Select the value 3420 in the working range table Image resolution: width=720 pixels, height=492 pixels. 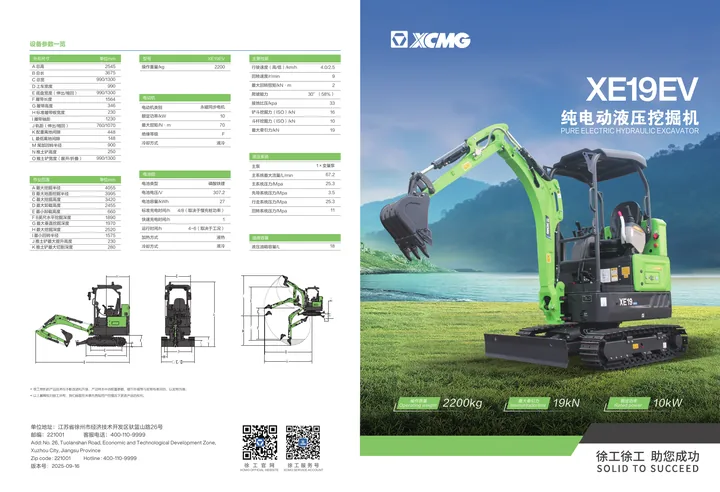[x=110, y=200]
